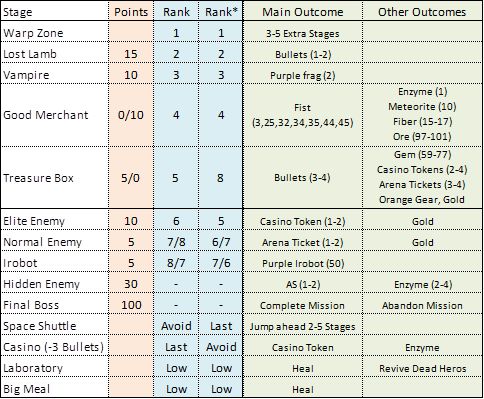Image resolution: width=484 pixels, height=399 pixels.
Task: Select the Casino (-3 Bullets) stage cell
Action: coord(55,346)
